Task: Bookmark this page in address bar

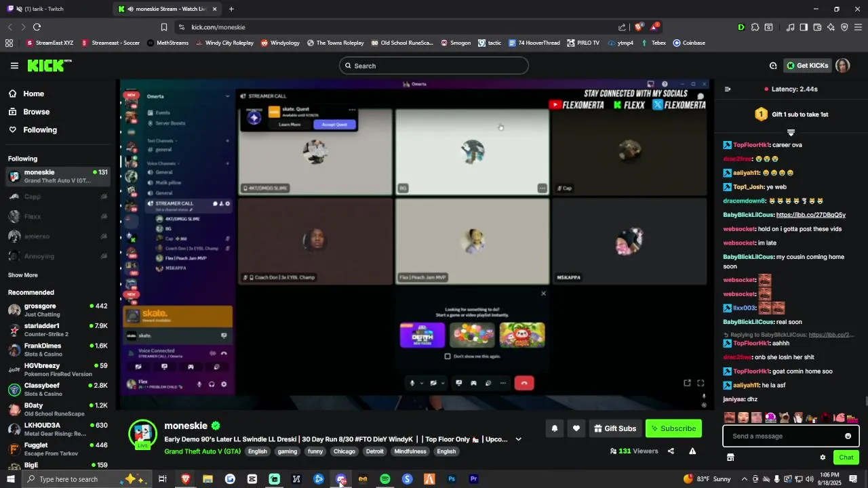Action: click(x=163, y=27)
